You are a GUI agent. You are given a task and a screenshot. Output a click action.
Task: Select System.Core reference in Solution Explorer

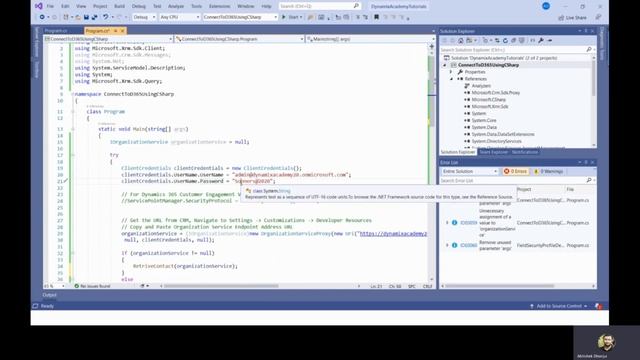[484, 120]
